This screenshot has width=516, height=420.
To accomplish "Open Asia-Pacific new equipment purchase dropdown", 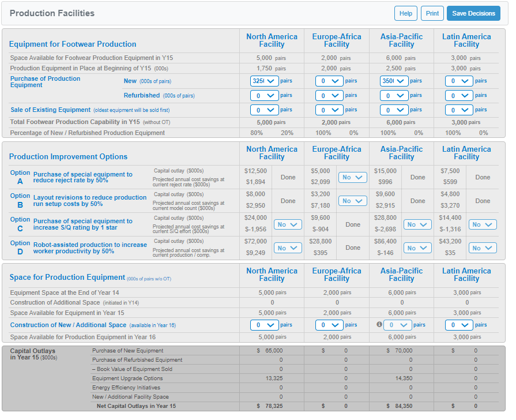I will [x=394, y=81].
